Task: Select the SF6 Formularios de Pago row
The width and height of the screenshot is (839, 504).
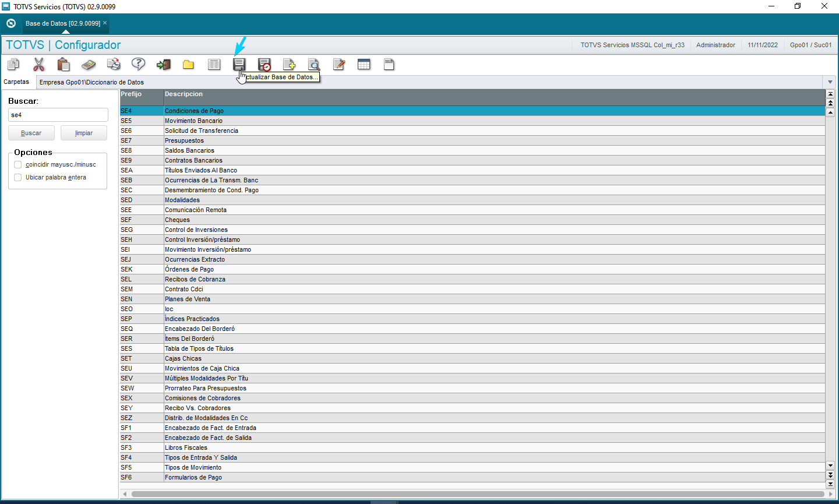Action: coord(473,477)
